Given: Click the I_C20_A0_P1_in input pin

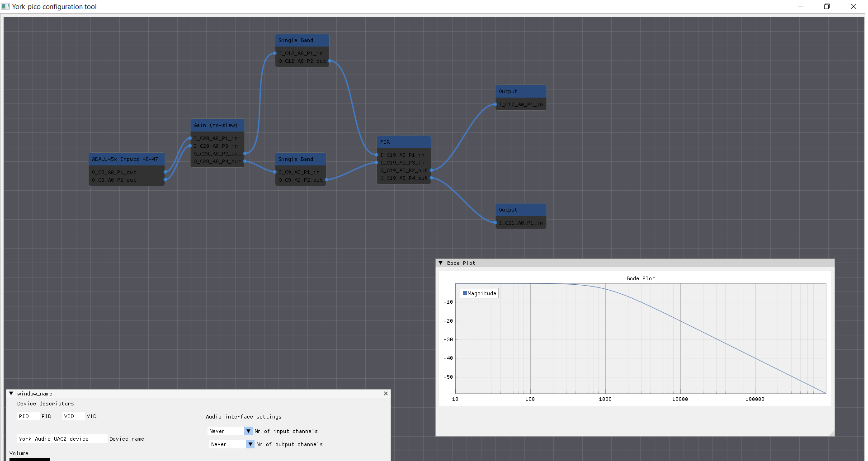Looking at the screenshot, I should point(190,138).
